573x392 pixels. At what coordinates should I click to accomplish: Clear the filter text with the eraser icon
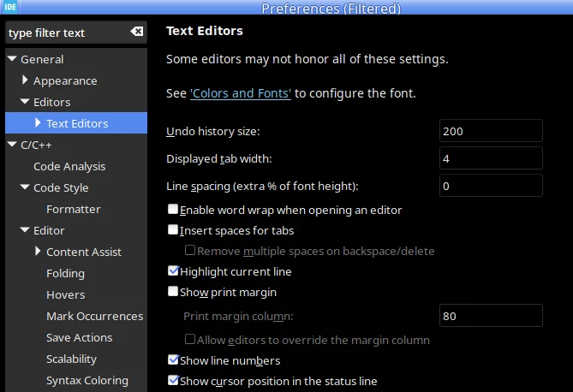(x=137, y=32)
